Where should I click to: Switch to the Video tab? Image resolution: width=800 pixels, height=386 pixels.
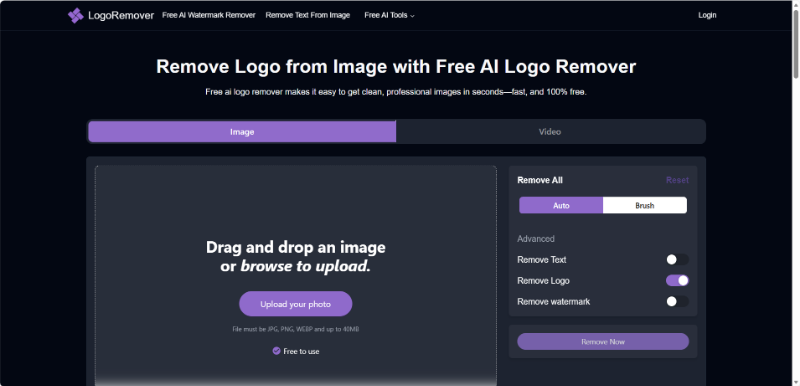point(550,132)
